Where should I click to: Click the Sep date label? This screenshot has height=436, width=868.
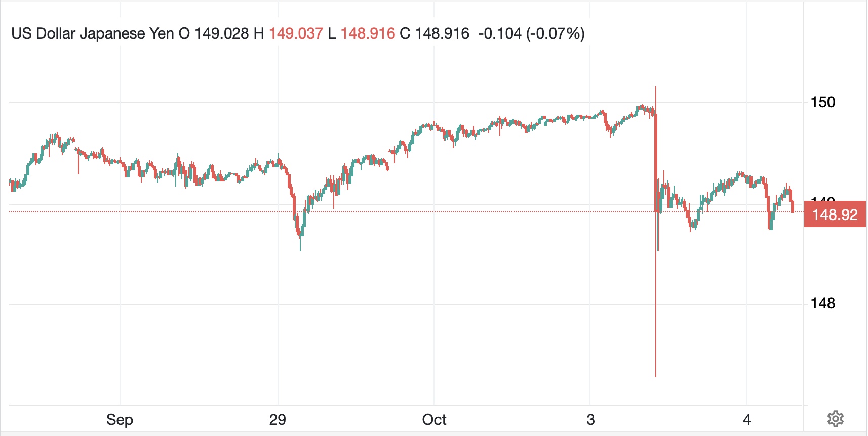pos(120,420)
